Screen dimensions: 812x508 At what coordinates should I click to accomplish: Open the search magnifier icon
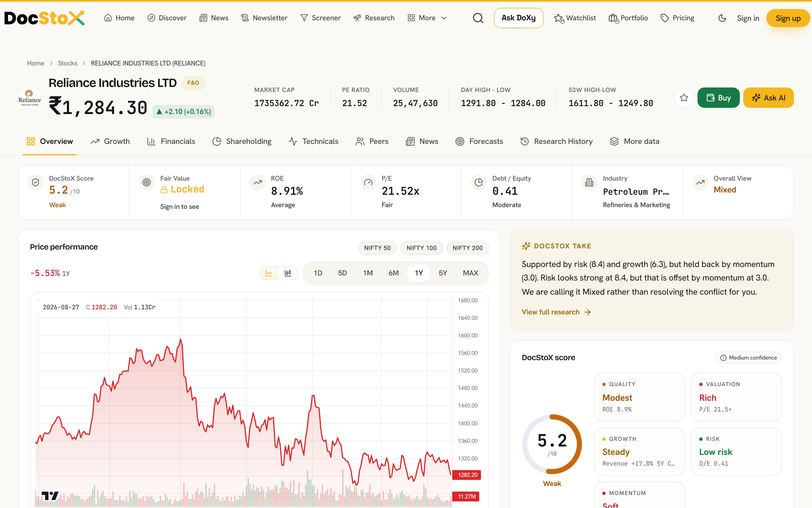[x=478, y=18]
